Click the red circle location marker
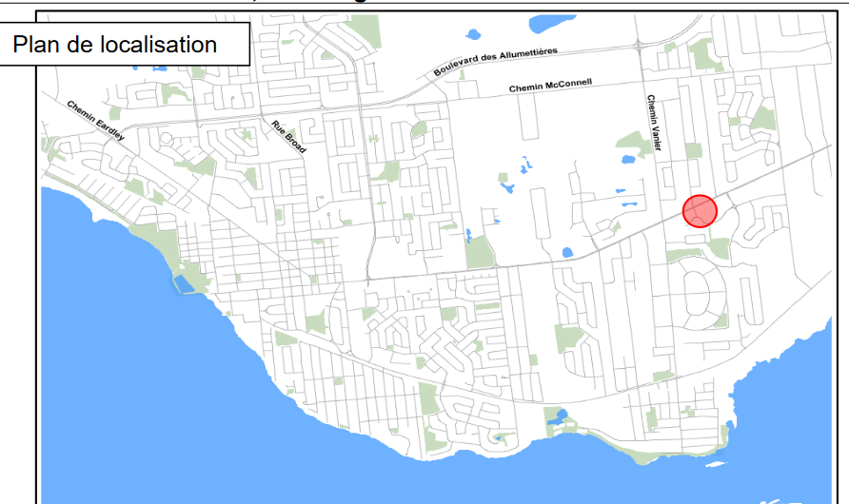 700,211
